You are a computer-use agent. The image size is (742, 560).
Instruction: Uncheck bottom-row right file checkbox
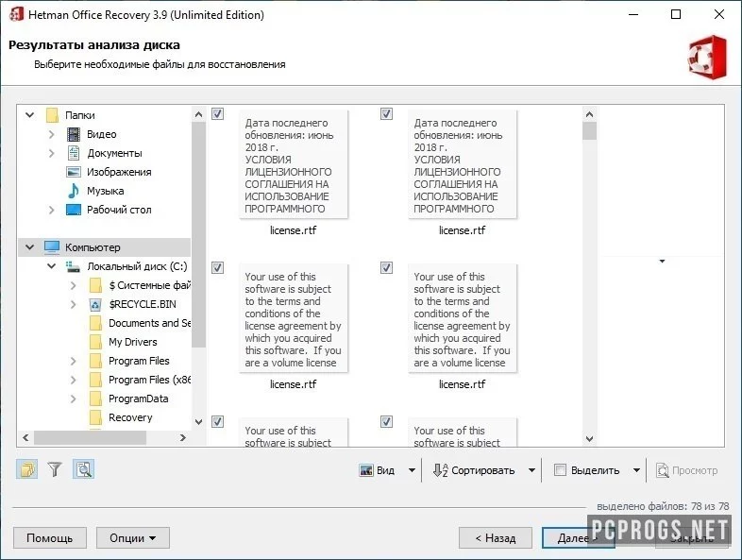click(x=387, y=422)
